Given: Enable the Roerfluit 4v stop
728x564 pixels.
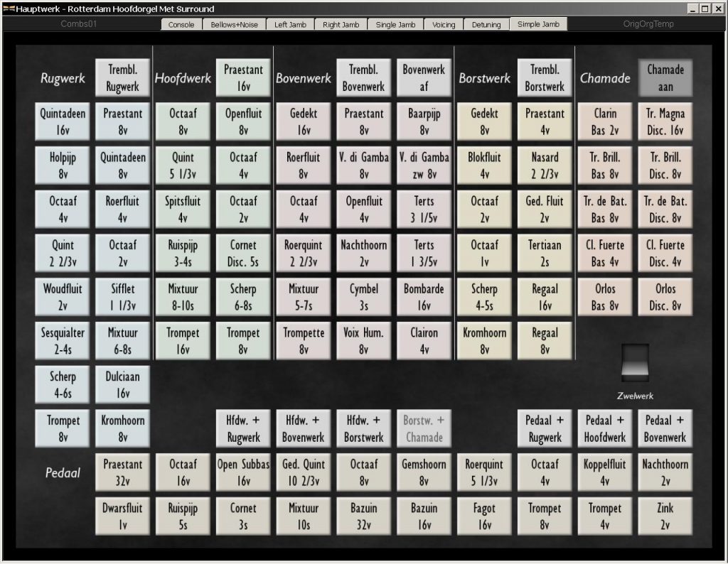Looking at the screenshot, I should click(122, 209).
